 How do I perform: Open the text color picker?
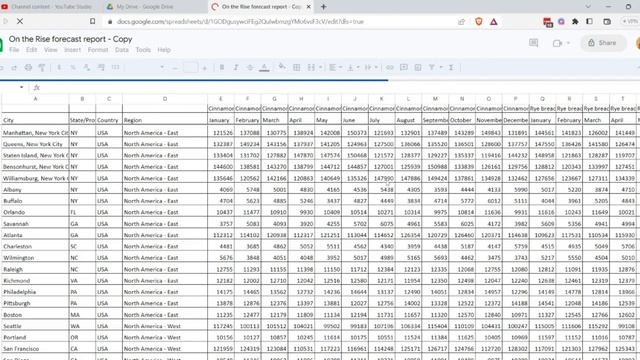click(264, 68)
